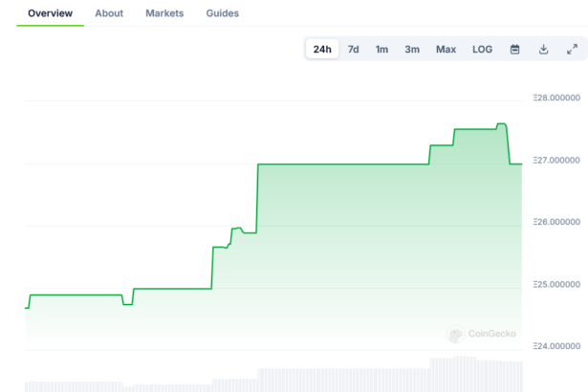588x392 pixels.
Task: Open the Guides tab
Action: (223, 13)
